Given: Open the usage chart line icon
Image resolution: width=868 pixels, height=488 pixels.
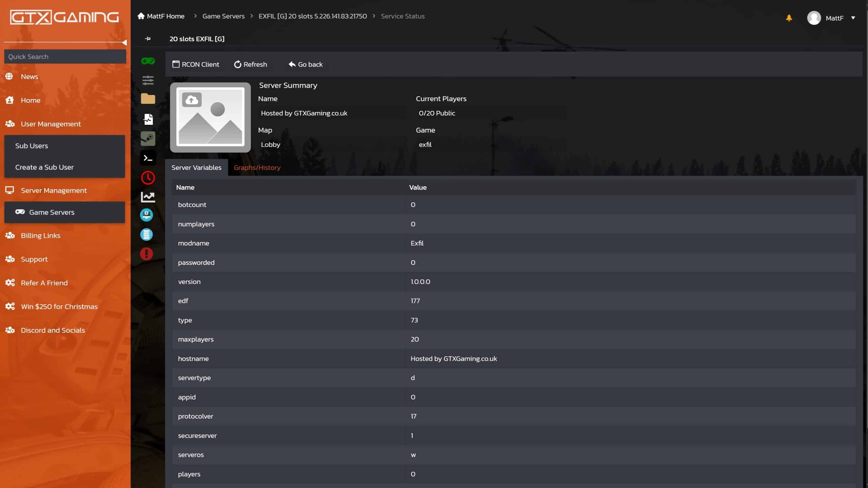Looking at the screenshot, I should point(148,197).
